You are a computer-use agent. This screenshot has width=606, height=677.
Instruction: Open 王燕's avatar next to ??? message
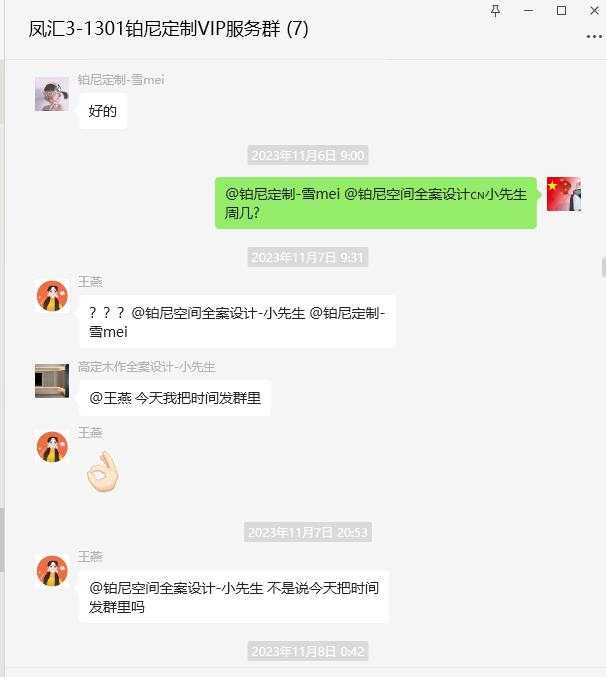(52, 296)
